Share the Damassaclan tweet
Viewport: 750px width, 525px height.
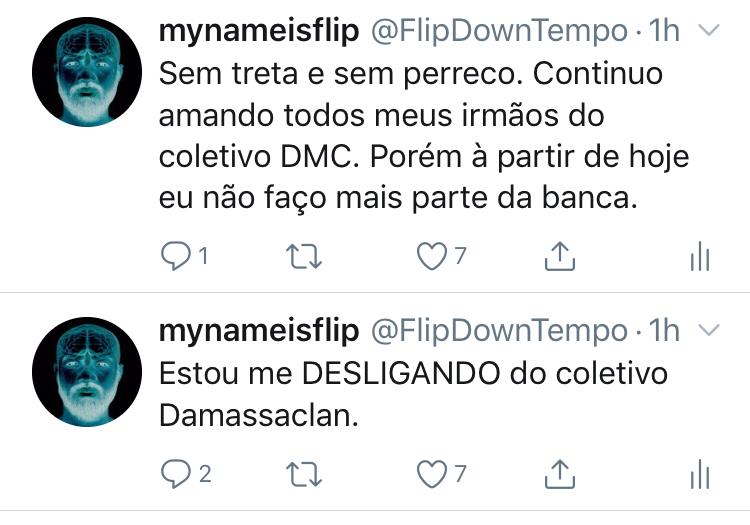560,474
